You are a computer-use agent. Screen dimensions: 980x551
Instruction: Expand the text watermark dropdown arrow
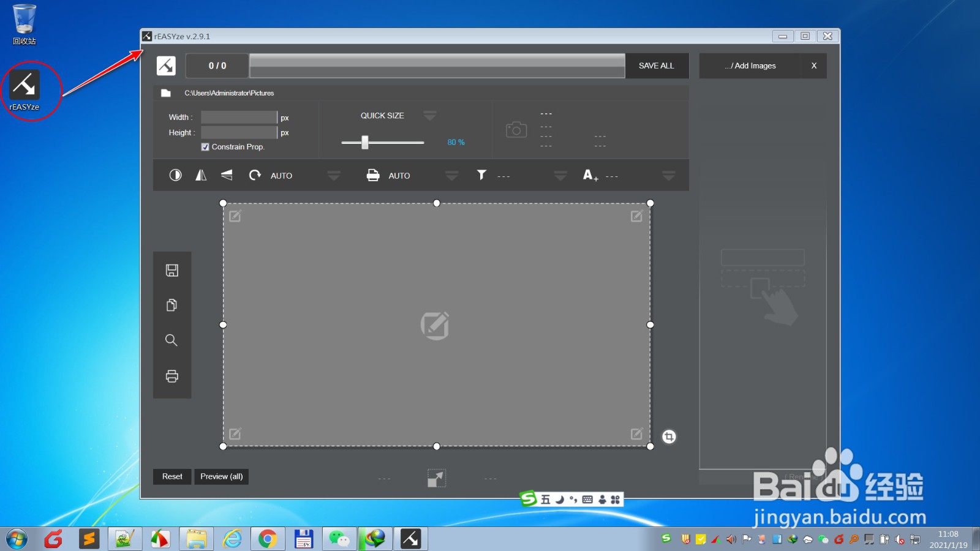pos(669,176)
